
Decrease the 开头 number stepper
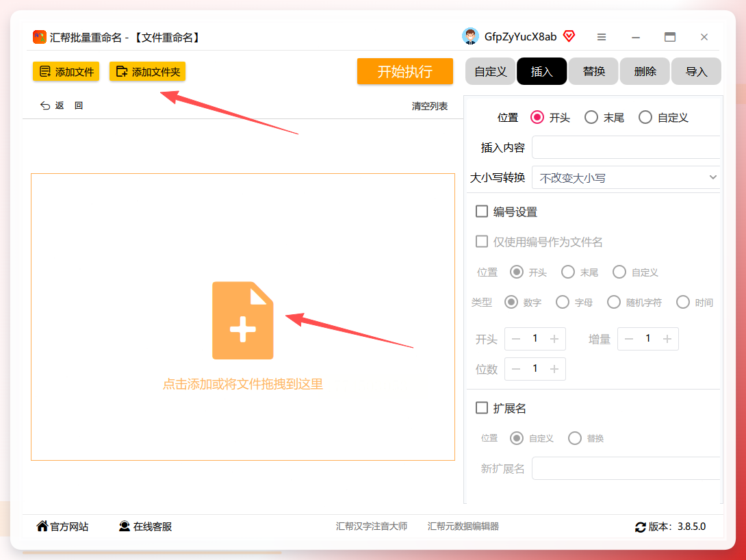coord(516,339)
